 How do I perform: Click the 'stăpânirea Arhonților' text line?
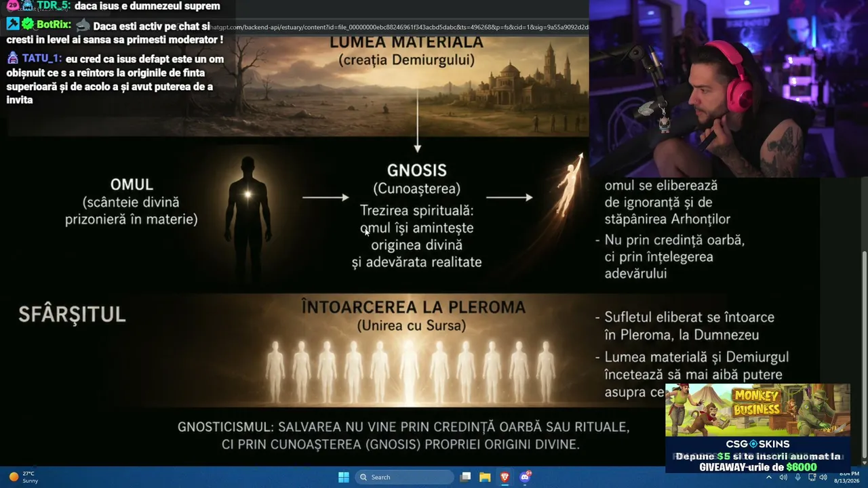pyautogui.click(x=667, y=219)
